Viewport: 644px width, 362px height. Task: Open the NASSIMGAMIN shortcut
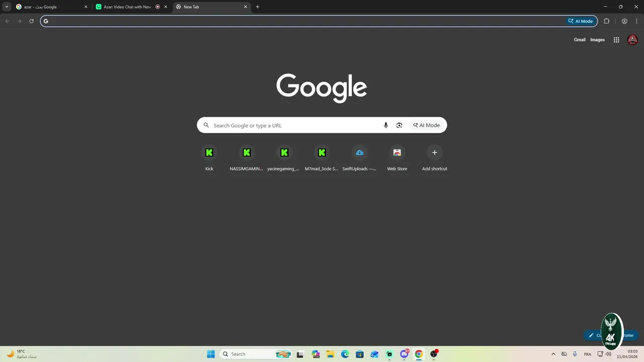pyautogui.click(x=247, y=158)
